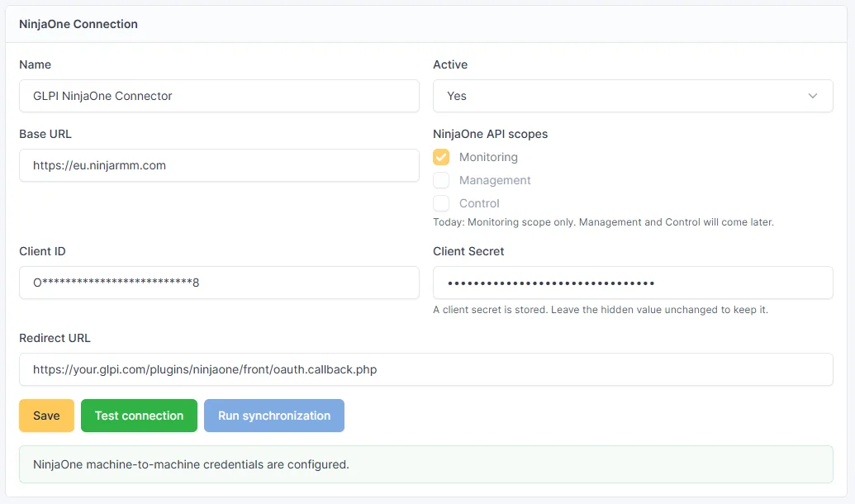Expand Active dropdown via chevron arrow
855x504 pixels.
[813, 96]
